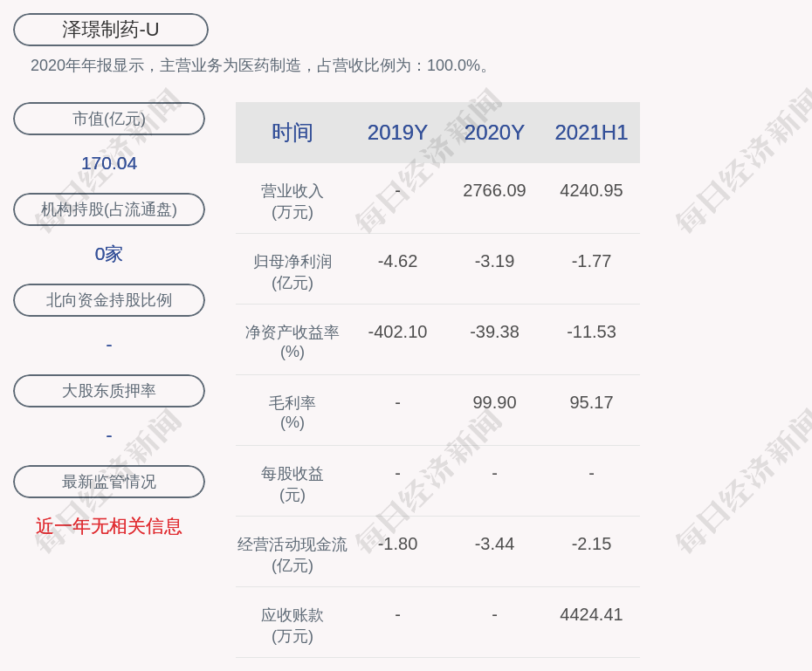Select the 市值(亿元) label pill
The image size is (812, 671).
(x=109, y=119)
